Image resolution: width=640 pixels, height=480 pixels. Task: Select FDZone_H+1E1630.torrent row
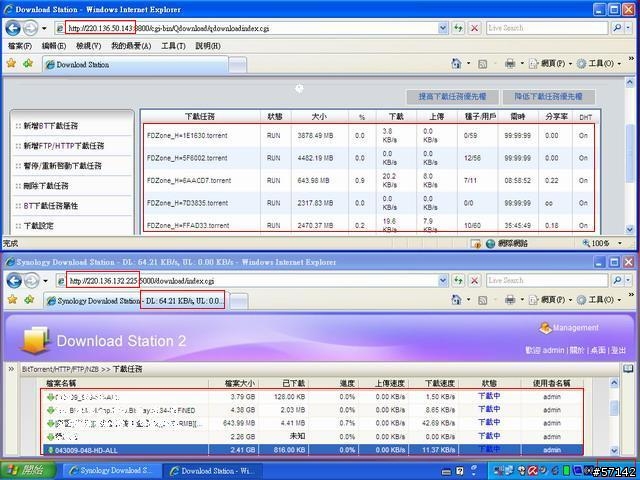point(369,136)
